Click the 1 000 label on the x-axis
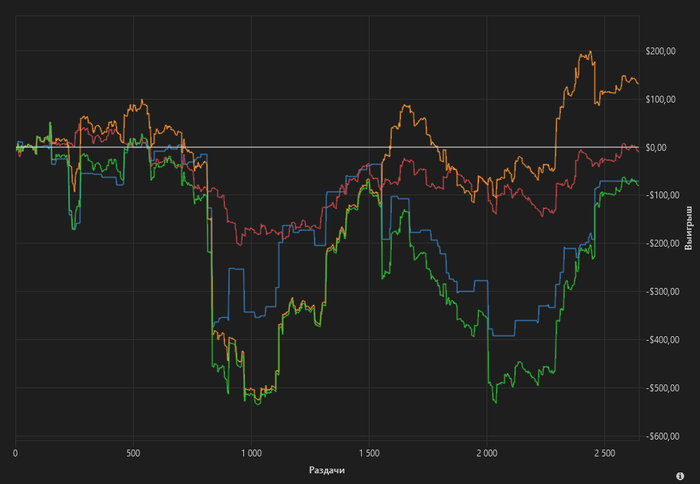 point(251,454)
